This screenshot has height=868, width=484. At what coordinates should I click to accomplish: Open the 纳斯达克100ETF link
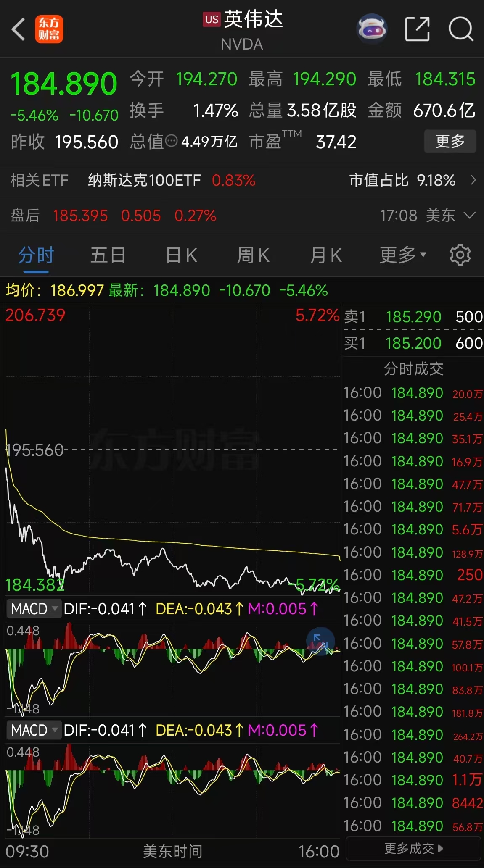tap(144, 180)
